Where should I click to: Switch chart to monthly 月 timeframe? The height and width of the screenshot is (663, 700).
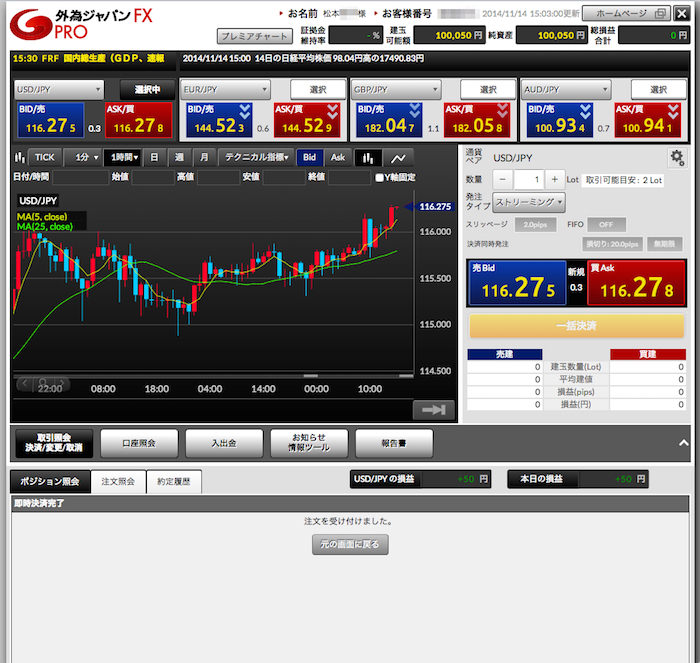coord(204,158)
